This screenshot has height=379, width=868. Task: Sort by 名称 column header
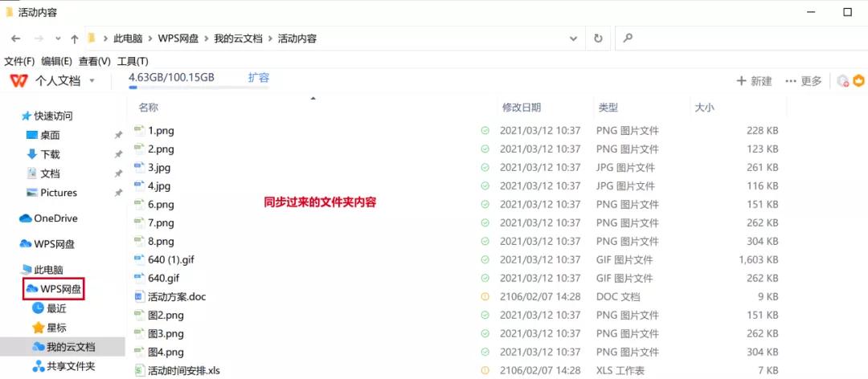pos(149,108)
